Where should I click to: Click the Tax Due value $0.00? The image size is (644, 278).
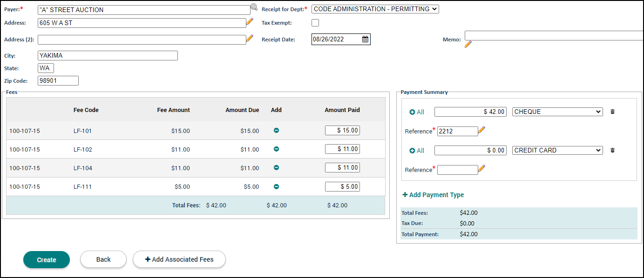click(x=467, y=224)
